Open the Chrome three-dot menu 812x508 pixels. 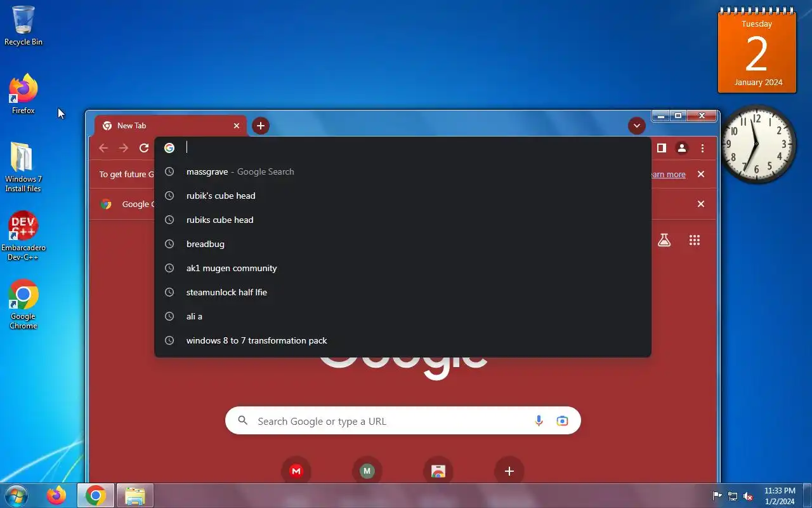pyautogui.click(x=702, y=148)
